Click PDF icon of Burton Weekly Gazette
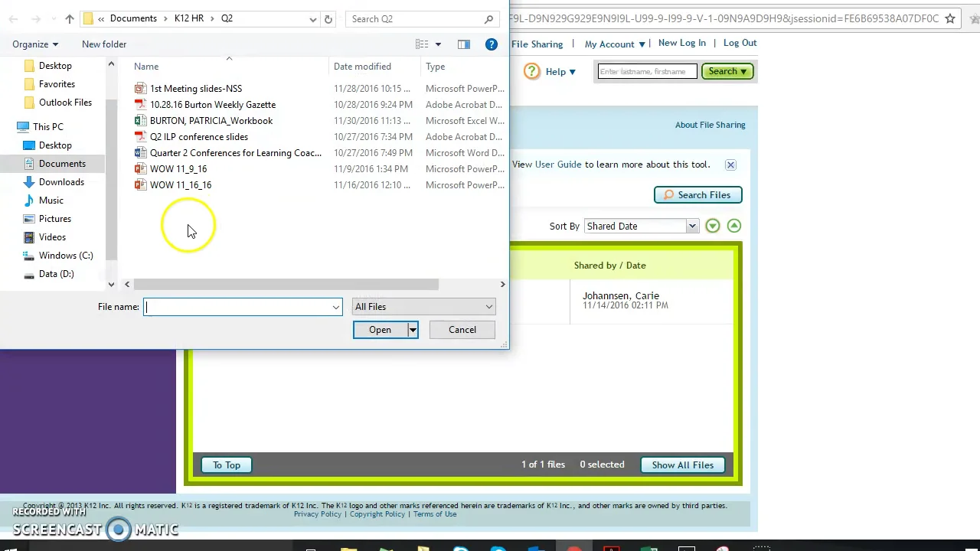The width and height of the screenshot is (980, 551). [x=140, y=105]
